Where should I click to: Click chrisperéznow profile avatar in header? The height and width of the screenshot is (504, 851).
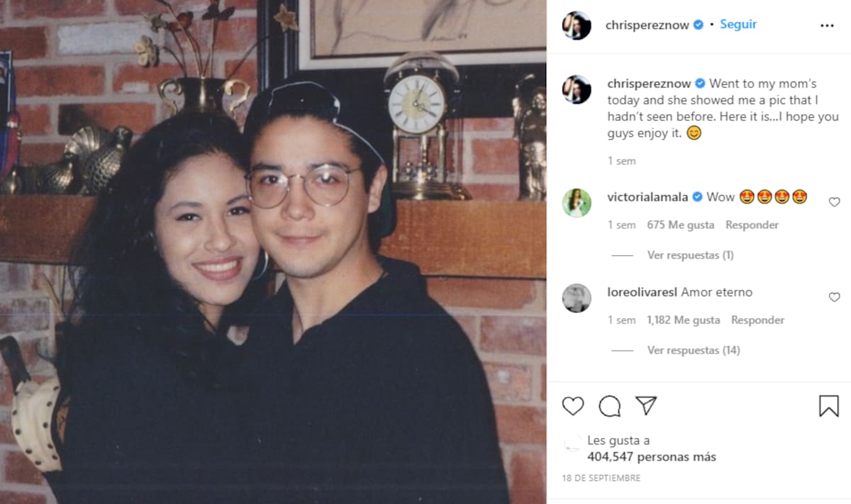[x=577, y=26]
